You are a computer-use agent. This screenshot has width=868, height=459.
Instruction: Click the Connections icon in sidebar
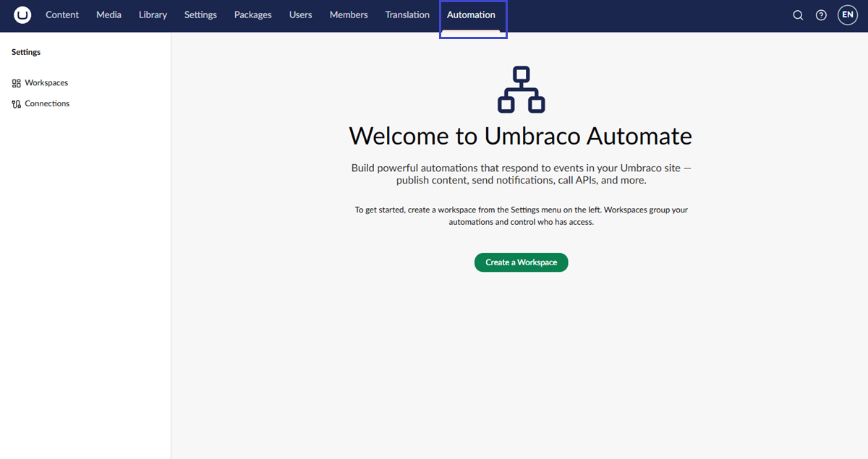[17, 104]
